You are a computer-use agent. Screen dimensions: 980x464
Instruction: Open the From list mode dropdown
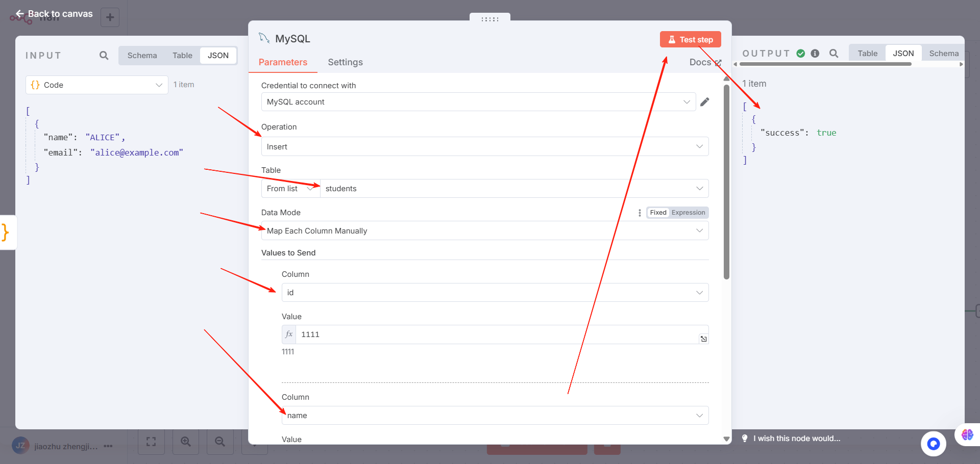click(x=290, y=188)
